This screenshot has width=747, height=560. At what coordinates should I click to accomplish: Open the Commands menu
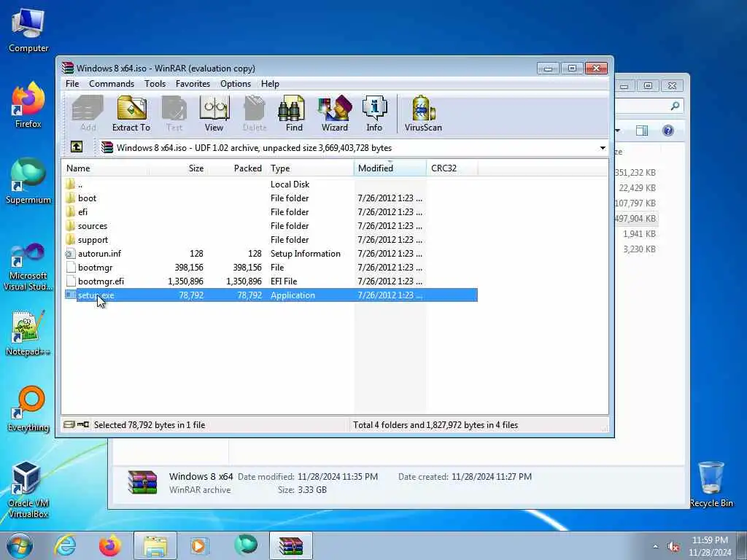point(112,84)
